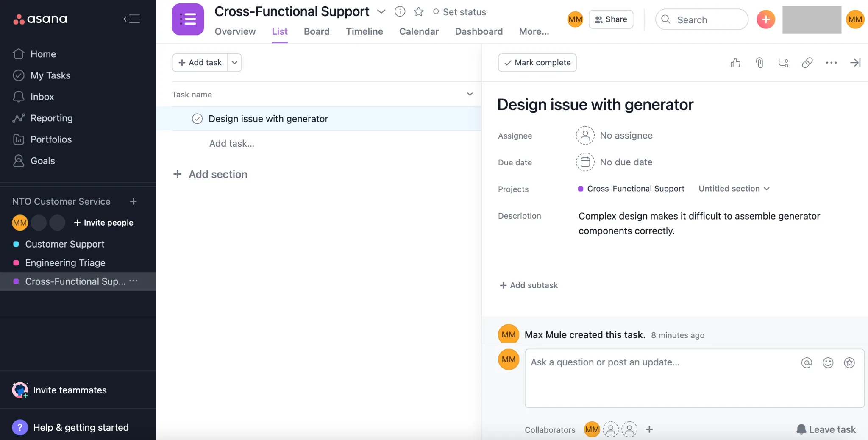Open the orange quick-add create button
Viewport: 868px width, 440px height.
(x=766, y=19)
